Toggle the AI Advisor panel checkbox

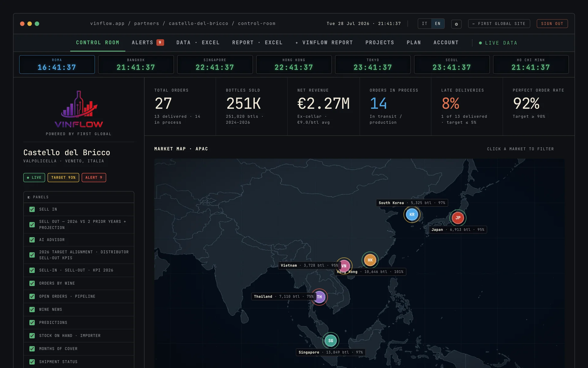click(x=32, y=240)
